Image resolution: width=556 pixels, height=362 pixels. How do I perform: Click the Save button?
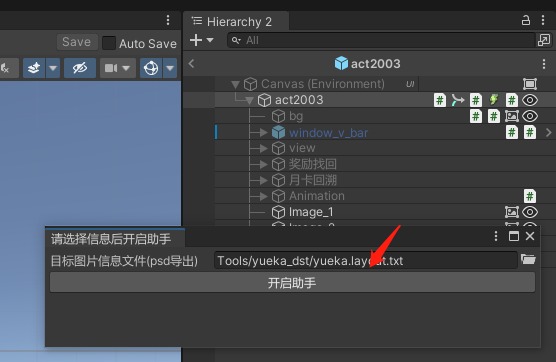tap(77, 42)
